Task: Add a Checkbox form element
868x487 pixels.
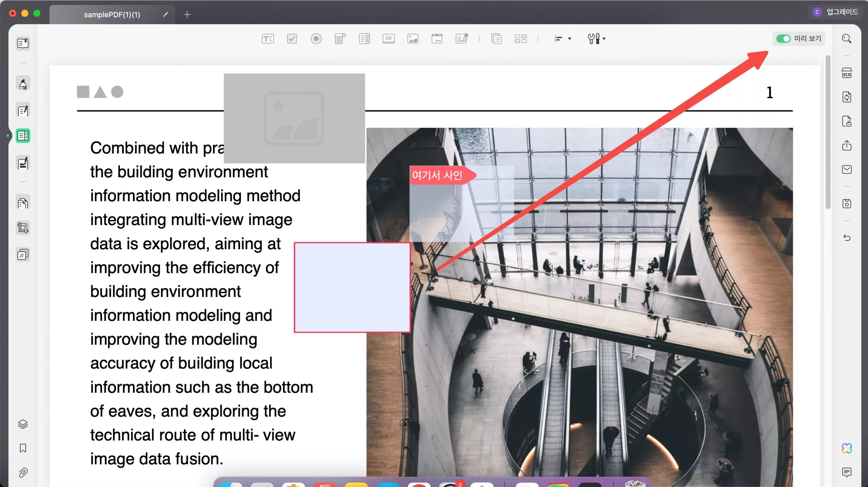Action: click(x=292, y=39)
